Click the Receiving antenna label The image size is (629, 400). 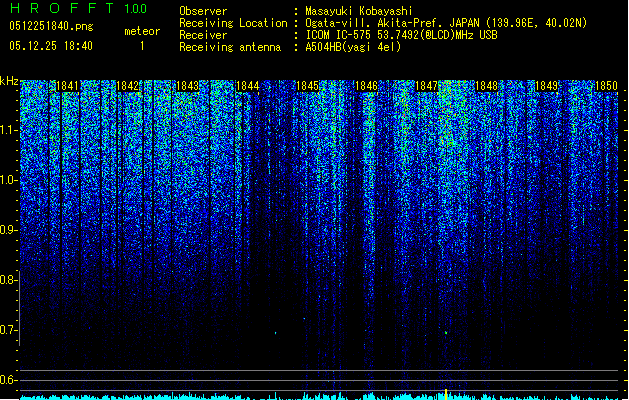tap(230, 47)
